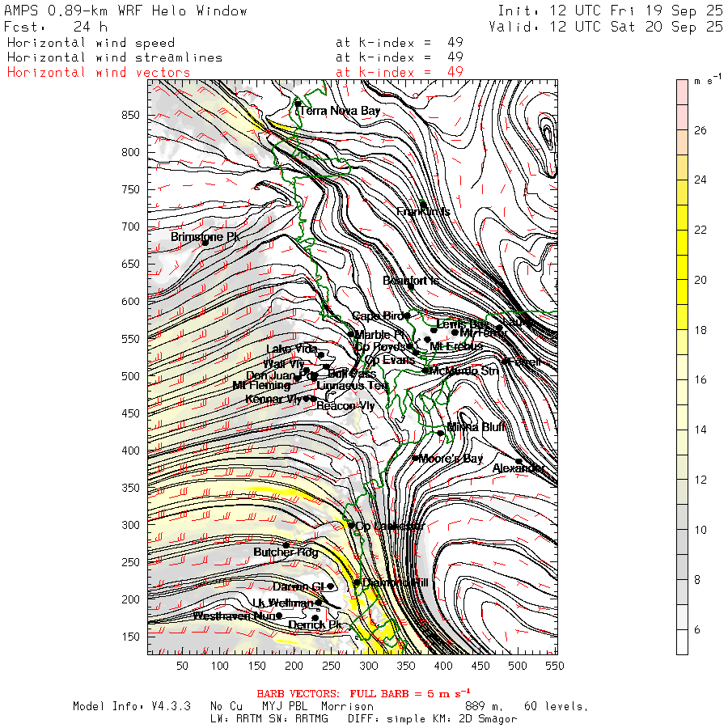The height and width of the screenshot is (728, 728).
Task: Click the Lewis Bay station label
Action: pos(462,324)
